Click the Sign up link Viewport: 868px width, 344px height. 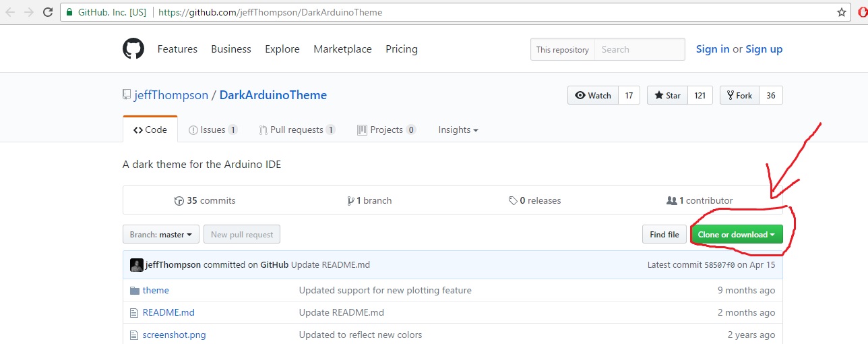764,49
